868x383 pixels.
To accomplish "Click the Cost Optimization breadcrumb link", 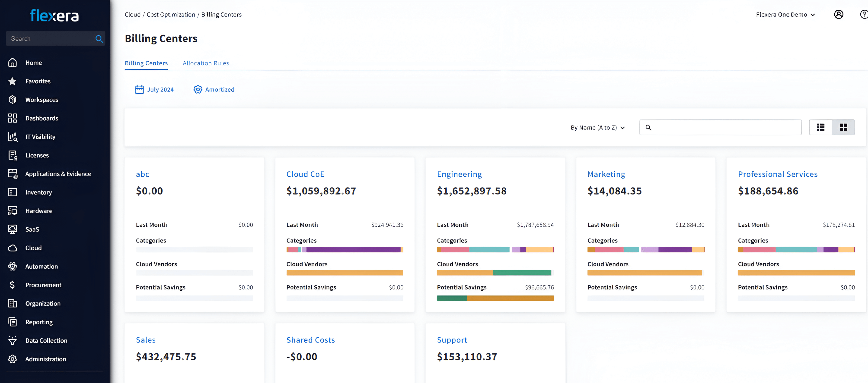I will 170,14.
